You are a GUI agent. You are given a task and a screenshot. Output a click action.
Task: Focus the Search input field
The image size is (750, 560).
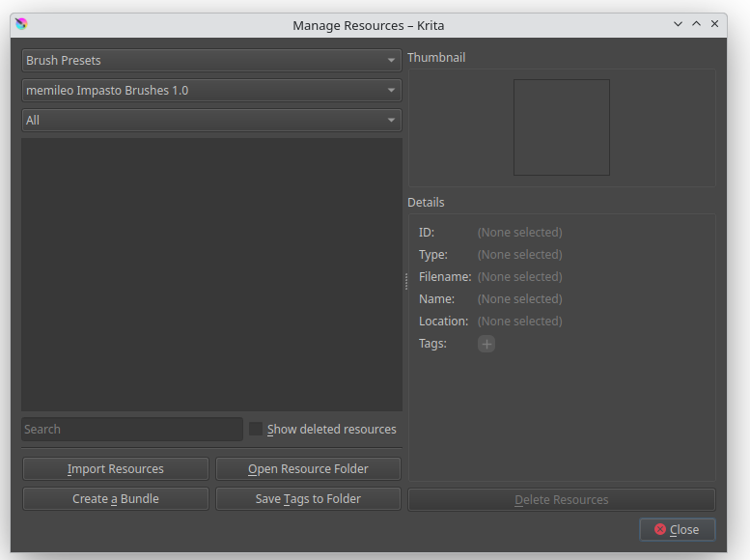[x=132, y=429]
